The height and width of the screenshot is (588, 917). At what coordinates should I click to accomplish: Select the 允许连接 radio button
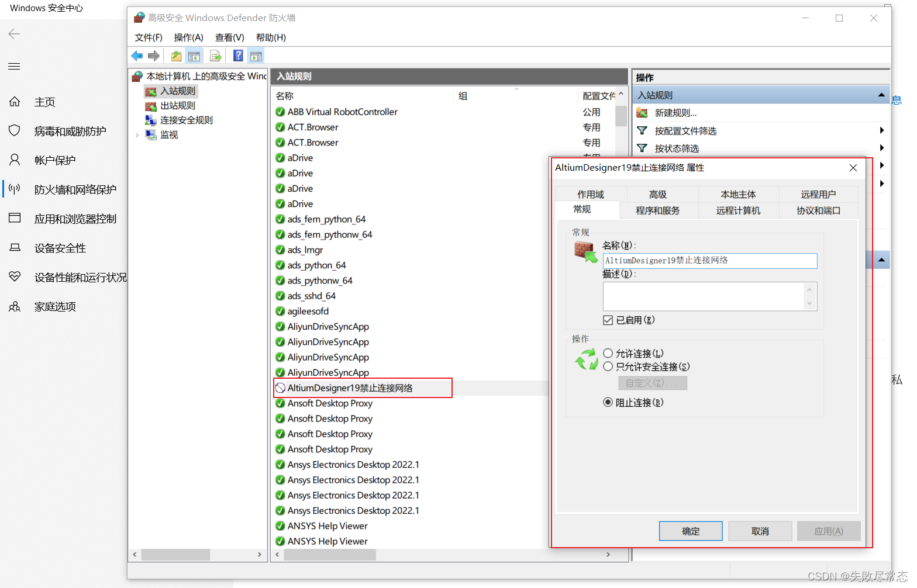click(608, 354)
